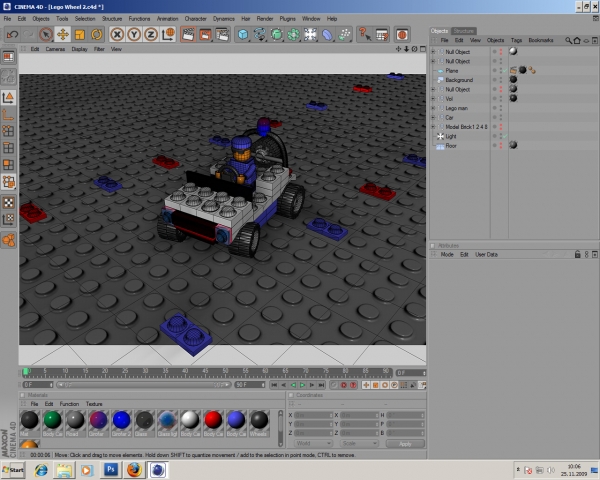Click frame 45 on the timeline ruler
600x480 pixels.
205,371
